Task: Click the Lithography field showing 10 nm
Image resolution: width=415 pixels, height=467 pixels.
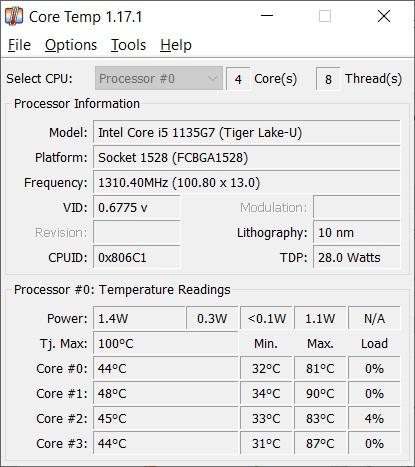Action: [356, 233]
